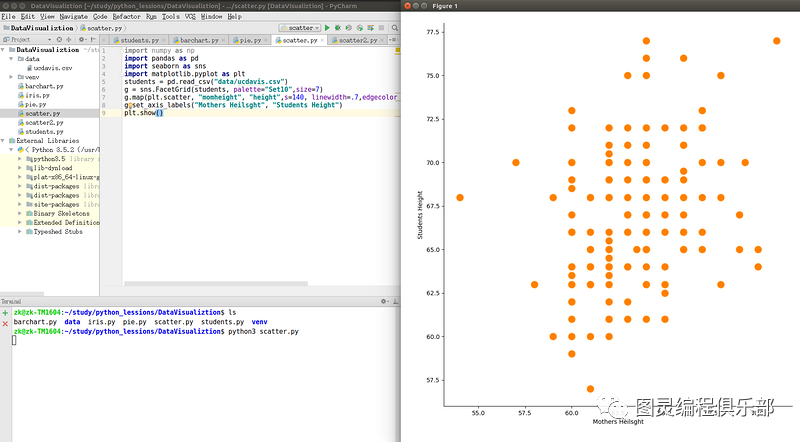Open the Navigate menu
This screenshot has height=442, width=800.
(73, 16)
